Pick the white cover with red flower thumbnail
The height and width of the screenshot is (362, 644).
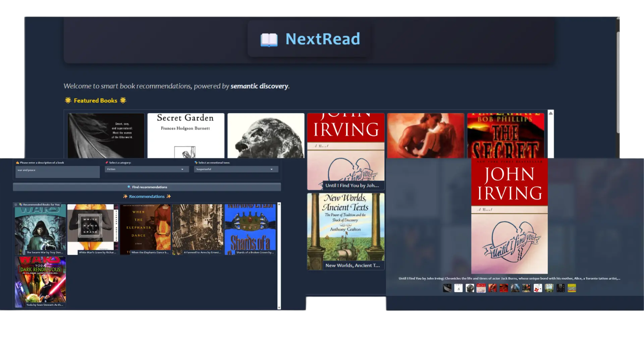click(x=538, y=288)
